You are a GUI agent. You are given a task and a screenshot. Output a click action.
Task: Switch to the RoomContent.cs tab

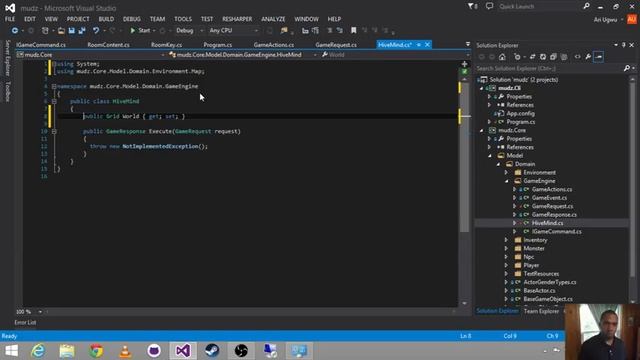coord(108,44)
